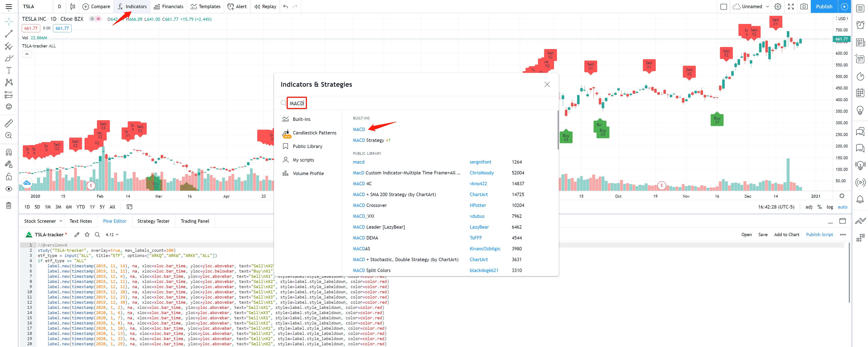Select Public Library category in dialog
Image resolution: width=868 pixels, height=347 pixels.
click(x=307, y=146)
